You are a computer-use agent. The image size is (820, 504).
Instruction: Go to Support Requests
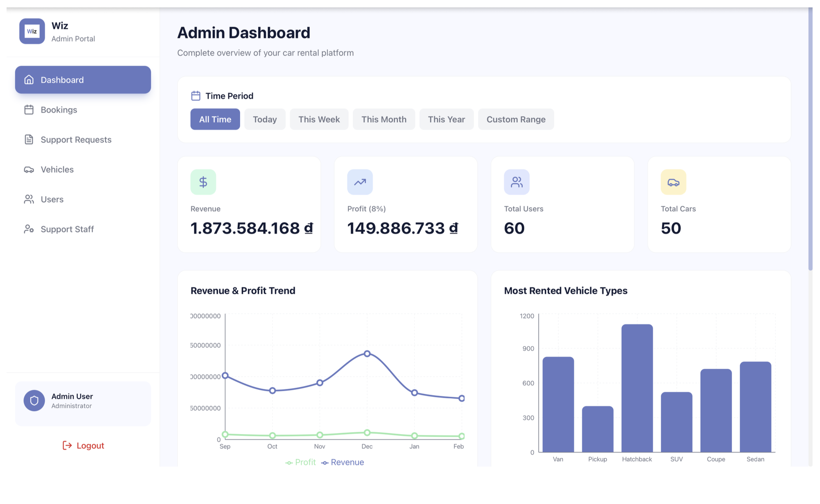pyautogui.click(x=83, y=140)
